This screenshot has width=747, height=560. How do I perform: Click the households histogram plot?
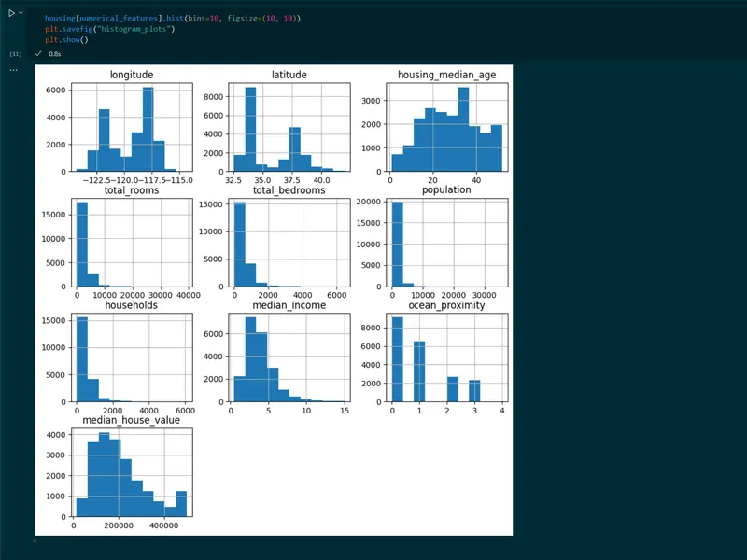point(132,357)
